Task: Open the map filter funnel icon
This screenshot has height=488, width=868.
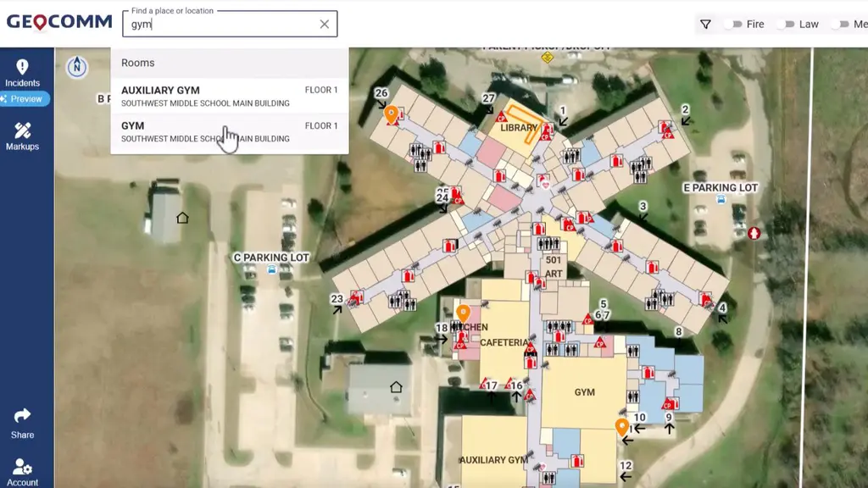Action: (705, 25)
